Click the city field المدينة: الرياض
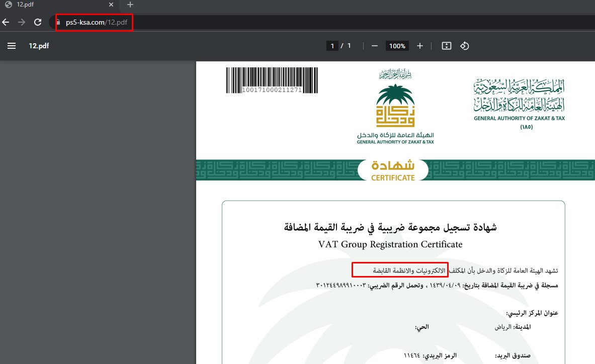Viewport: 595px width, 364px height. [513, 327]
